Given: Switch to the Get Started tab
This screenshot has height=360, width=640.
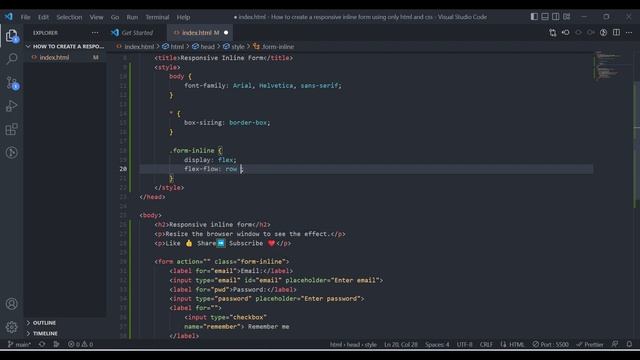Looking at the screenshot, I should pyautogui.click(x=137, y=33).
